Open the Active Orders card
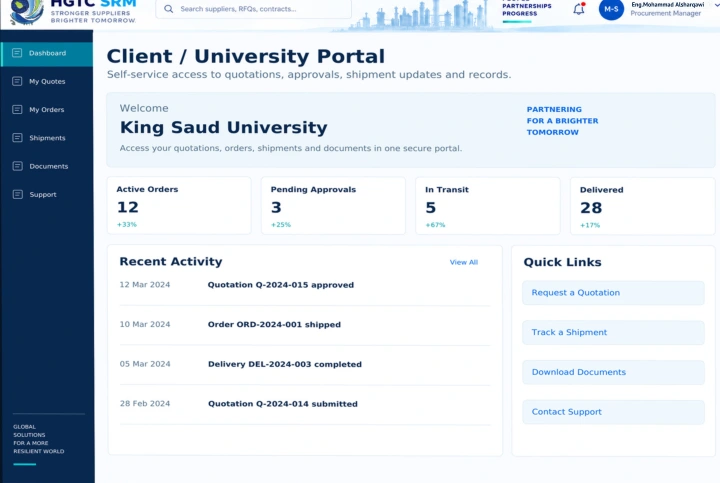Viewport: 720px width, 483px height. pyautogui.click(x=179, y=206)
